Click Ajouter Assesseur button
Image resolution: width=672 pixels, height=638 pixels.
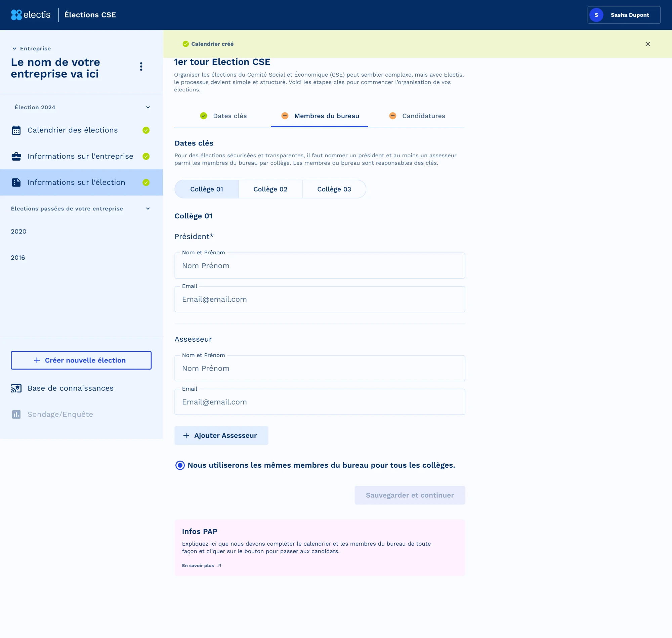click(x=221, y=436)
